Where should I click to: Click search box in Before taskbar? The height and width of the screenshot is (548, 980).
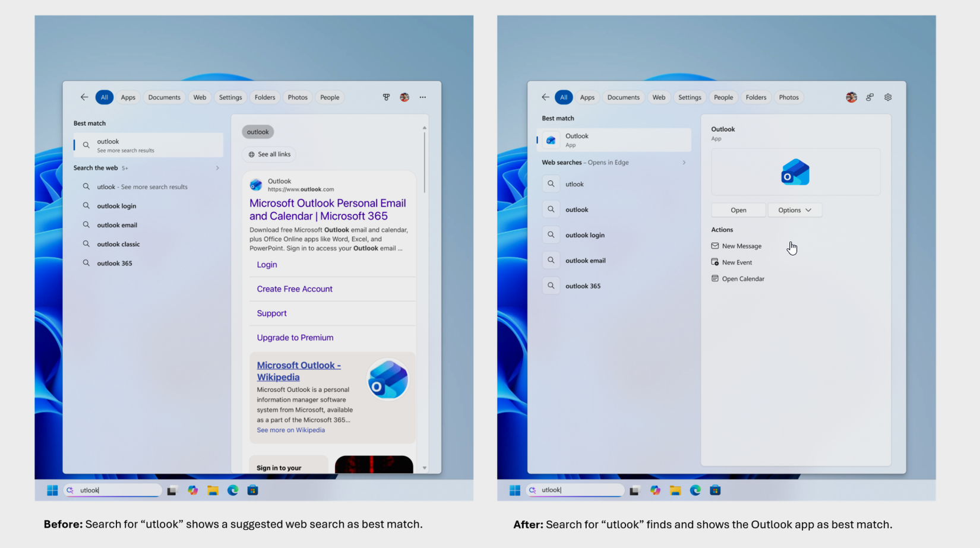point(113,490)
